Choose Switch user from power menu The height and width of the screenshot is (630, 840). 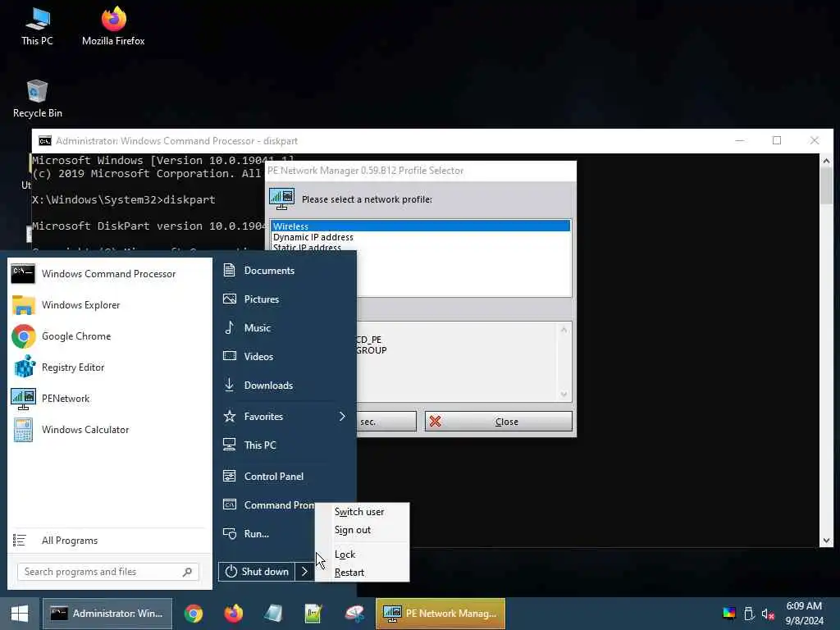[359, 512]
